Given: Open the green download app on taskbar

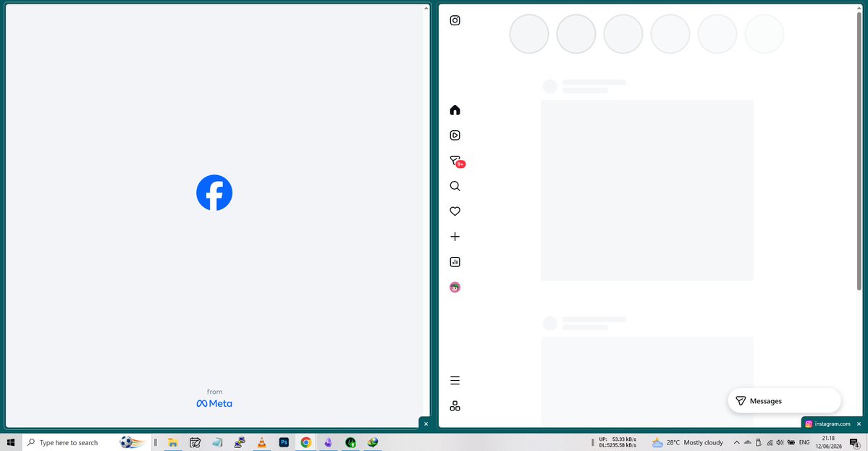Looking at the screenshot, I should coord(350,442).
